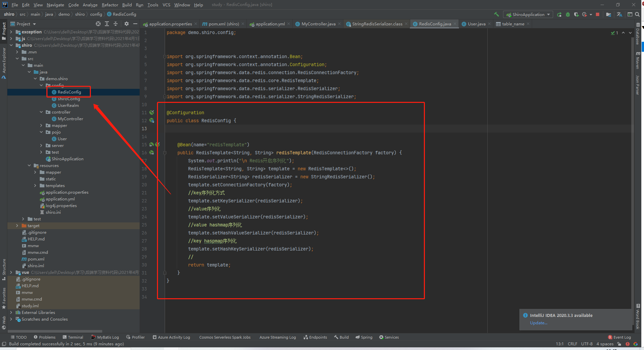Image resolution: width=644 pixels, height=350 pixels.
Task: Hide the Project tool window
Action: [135, 24]
